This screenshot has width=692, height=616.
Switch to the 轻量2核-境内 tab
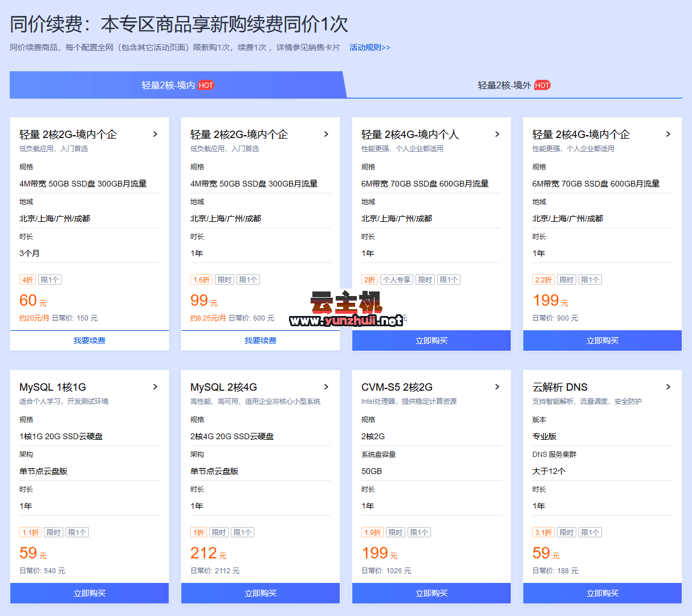[177, 85]
